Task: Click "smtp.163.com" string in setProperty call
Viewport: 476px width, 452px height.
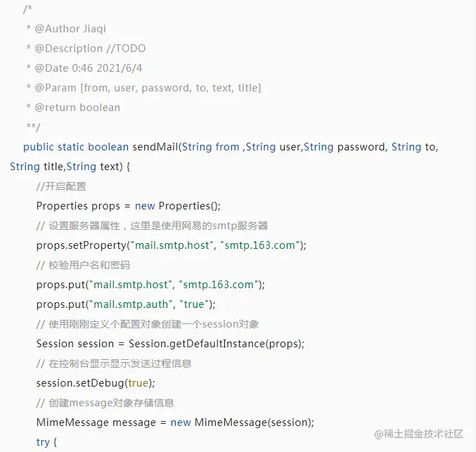Action: [x=260, y=245]
